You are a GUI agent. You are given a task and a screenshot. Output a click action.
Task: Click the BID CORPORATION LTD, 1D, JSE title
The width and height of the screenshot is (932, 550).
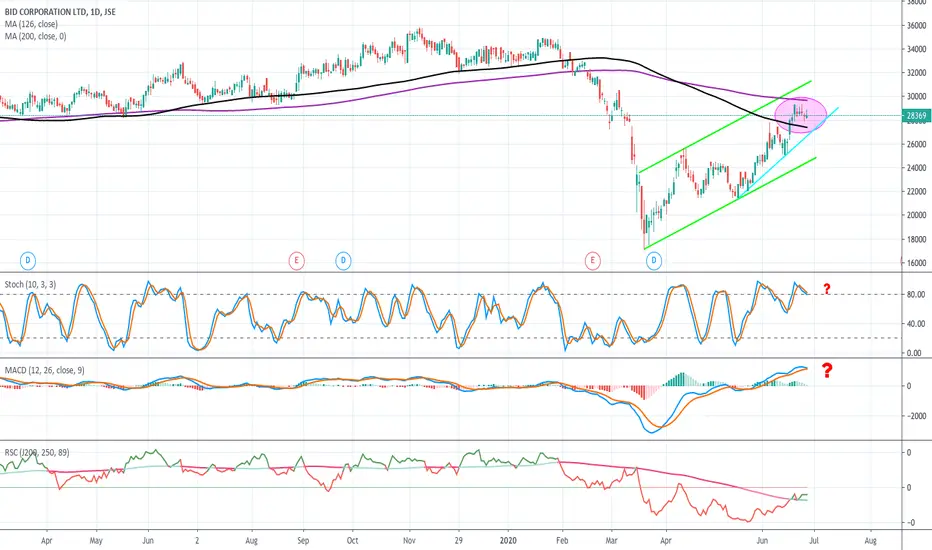point(60,12)
